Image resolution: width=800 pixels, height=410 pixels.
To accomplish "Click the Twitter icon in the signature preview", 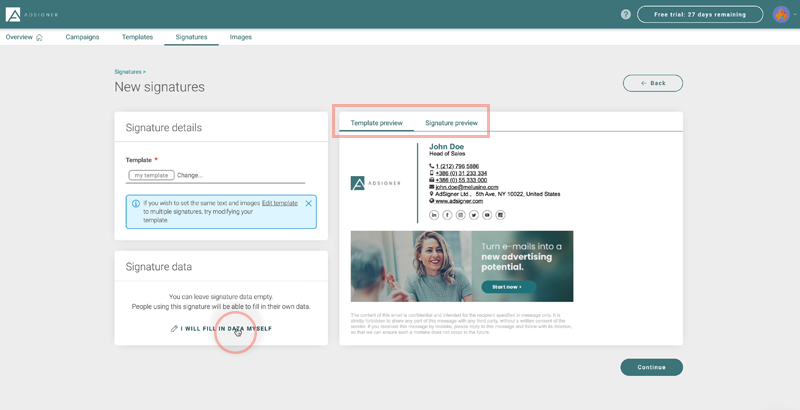I will click(x=474, y=215).
